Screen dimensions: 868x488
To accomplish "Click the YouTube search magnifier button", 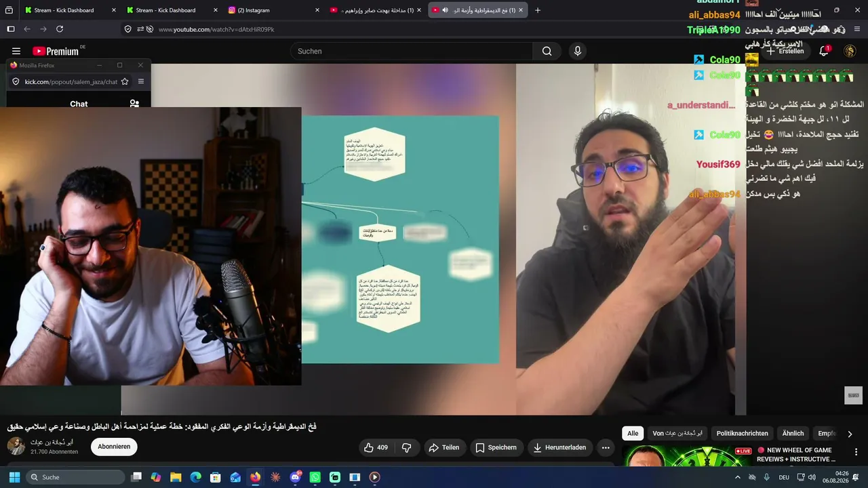I will (x=547, y=51).
